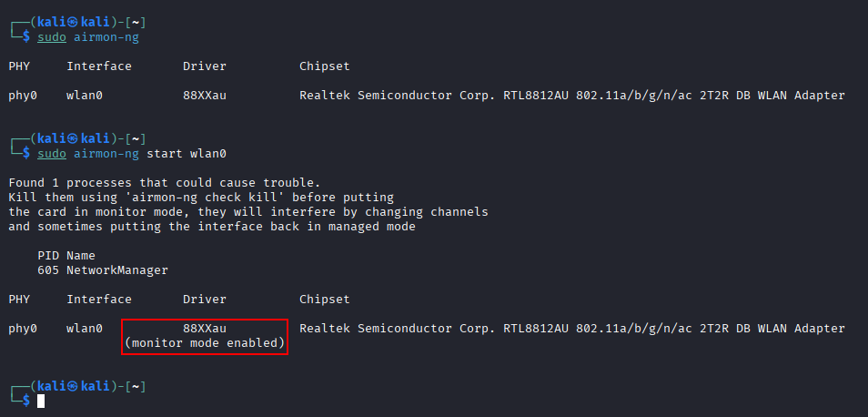Viewport: 868px width, 417px height.
Task: Click the "sudo airmon-ng start wlan0" command
Action: pyautogui.click(x=131, y=154)
